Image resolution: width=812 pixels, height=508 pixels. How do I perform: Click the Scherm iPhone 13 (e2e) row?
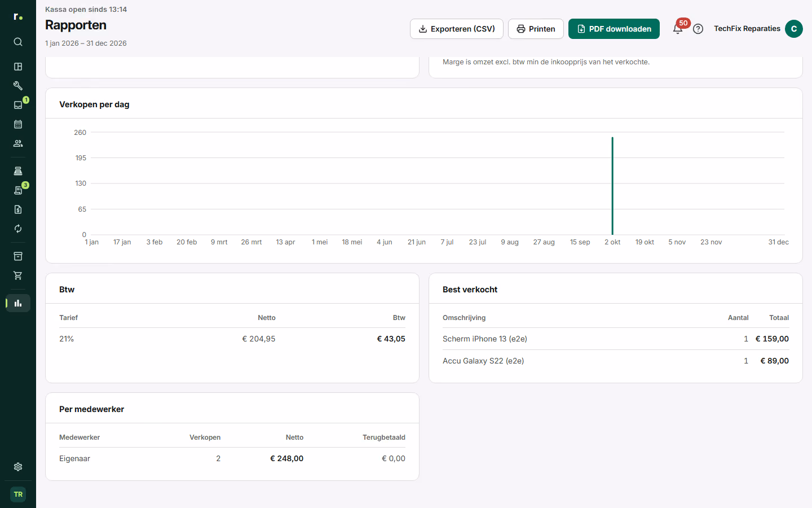click(616, 339)
